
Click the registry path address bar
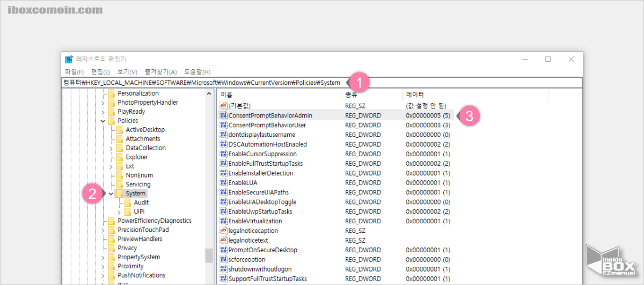322,83
